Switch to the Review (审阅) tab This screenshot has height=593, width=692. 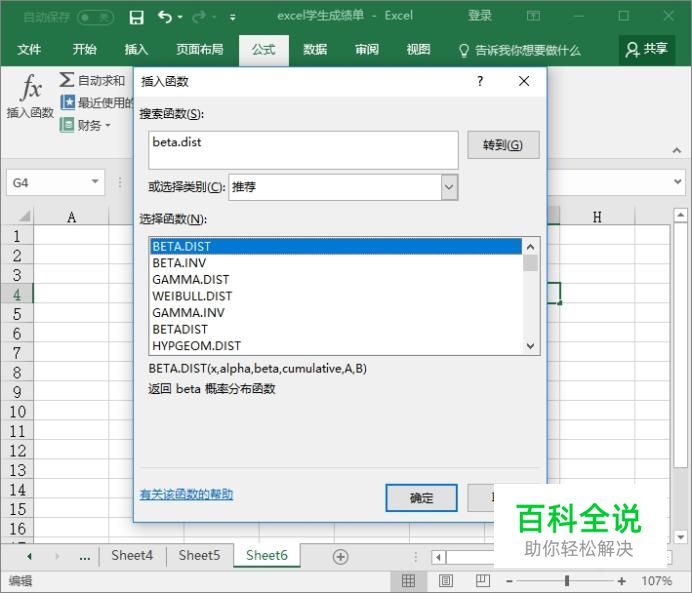[x=367, y=49]
